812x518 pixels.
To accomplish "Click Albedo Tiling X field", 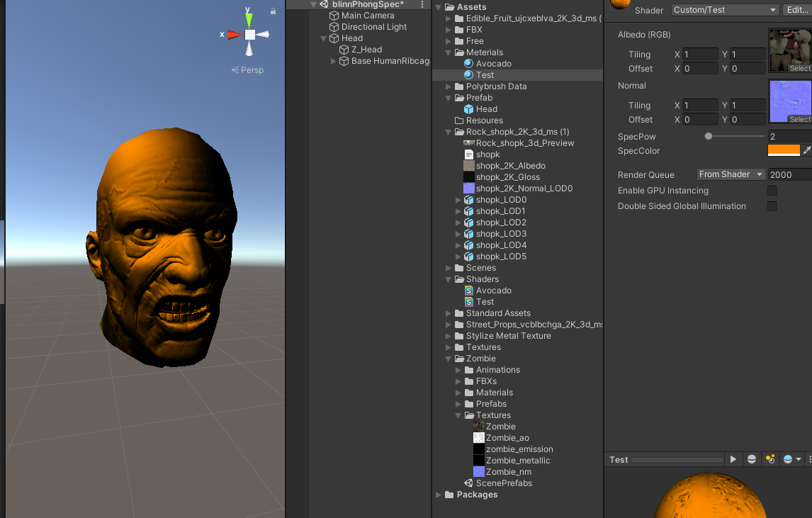I will point(700,55).
